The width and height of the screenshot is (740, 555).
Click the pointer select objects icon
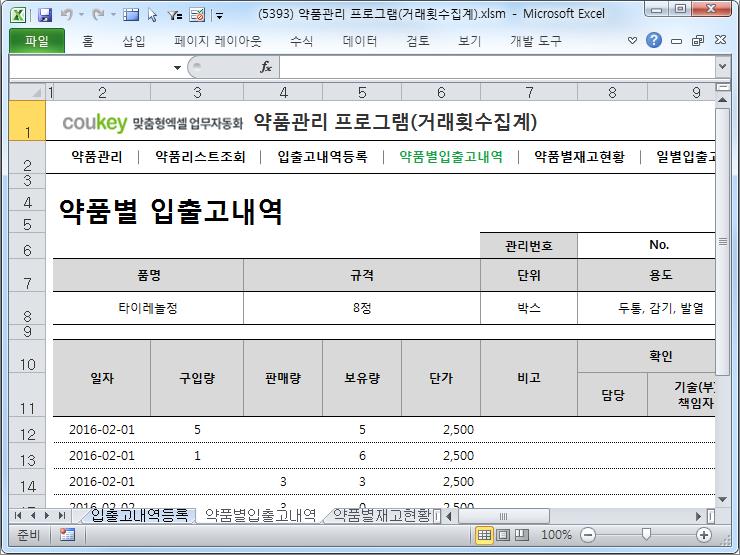[x=152, y=15]
